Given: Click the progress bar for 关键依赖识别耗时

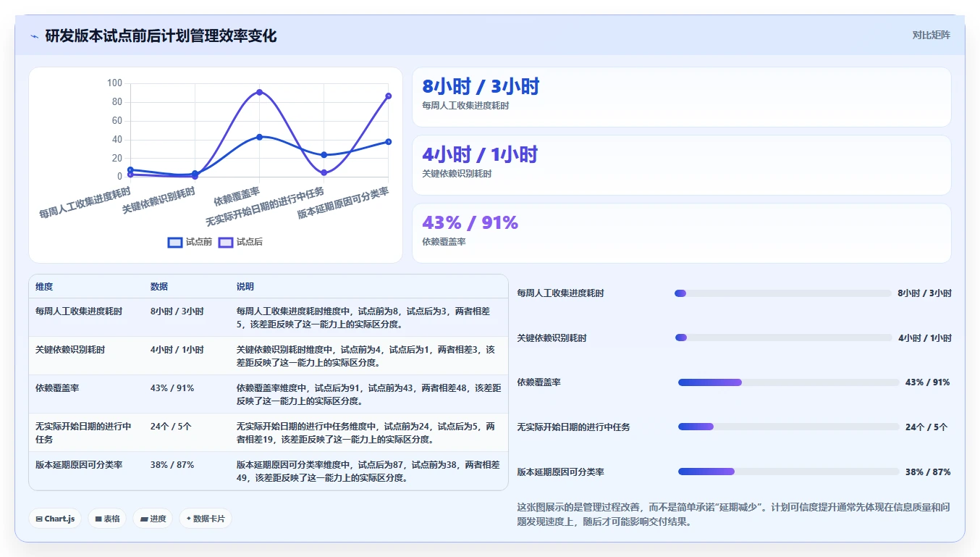Looking at the screenshot, I should point(784,338).
